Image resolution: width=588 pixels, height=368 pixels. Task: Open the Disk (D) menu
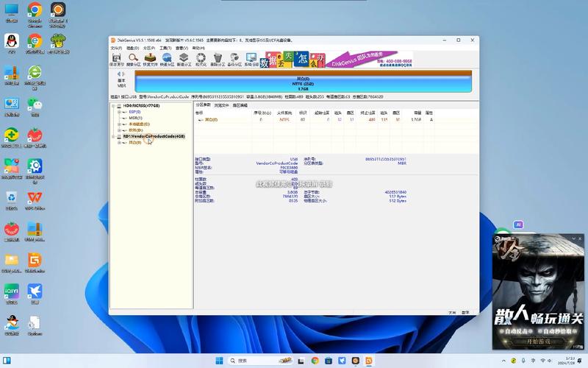click(133, 48)
